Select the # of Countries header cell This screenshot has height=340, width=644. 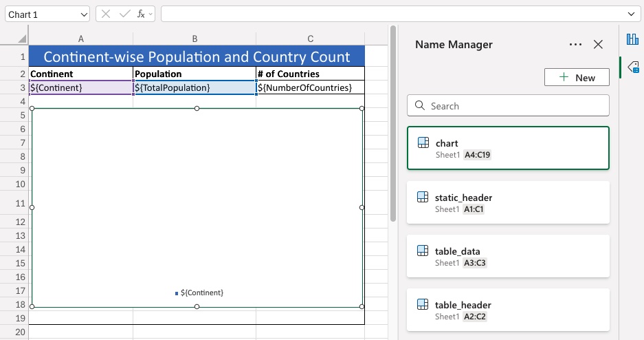[x=311, y=74]
